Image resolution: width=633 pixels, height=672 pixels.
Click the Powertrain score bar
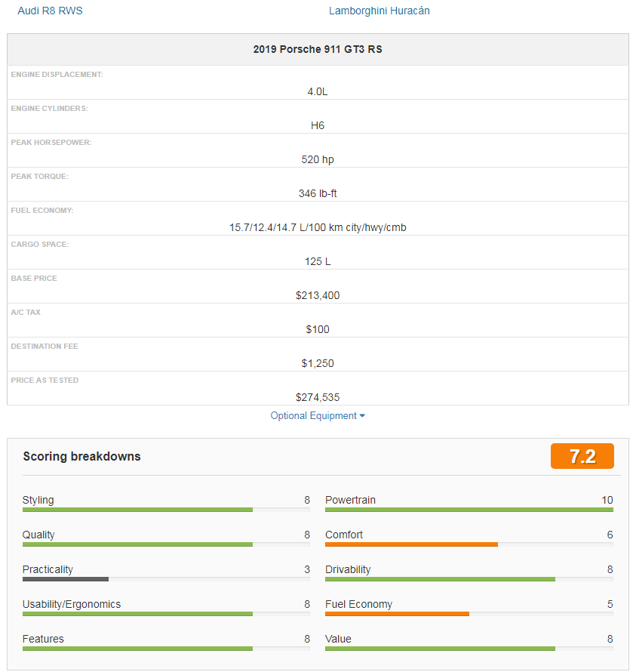point(469,510)
